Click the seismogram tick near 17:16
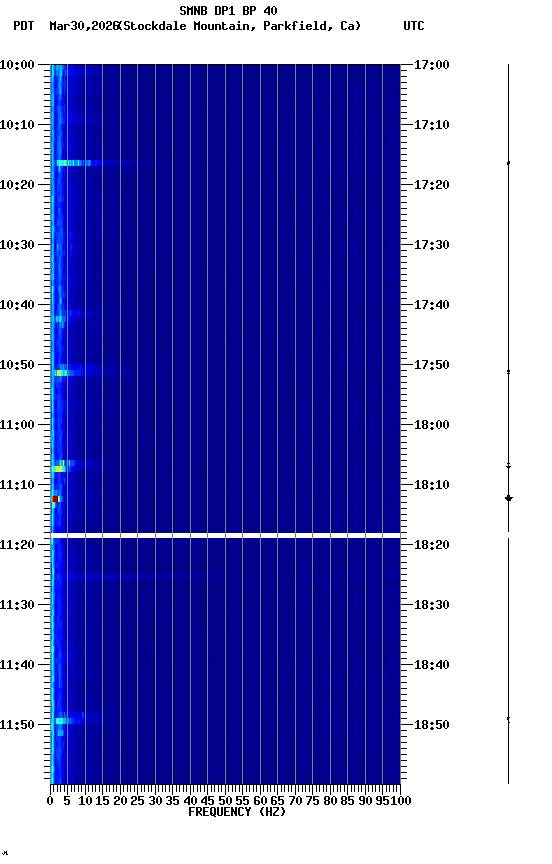The width and height of the screenshot is (552, 864). click(508, 163)
